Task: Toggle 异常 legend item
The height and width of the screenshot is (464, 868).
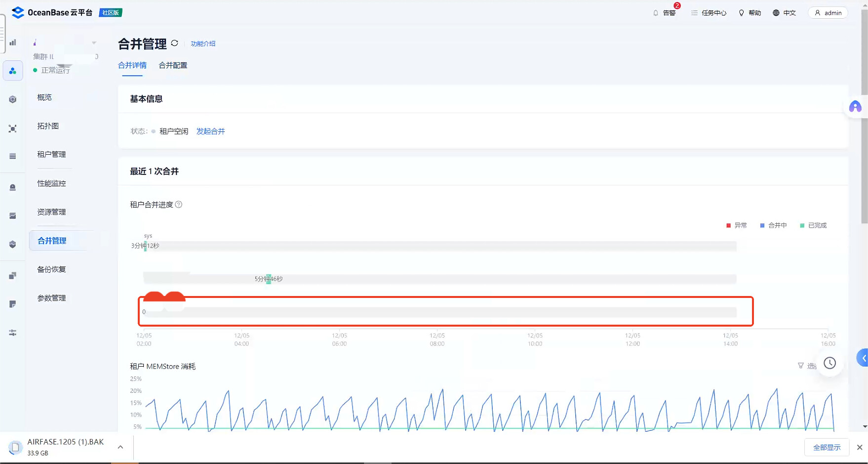Action: point(737,225)
